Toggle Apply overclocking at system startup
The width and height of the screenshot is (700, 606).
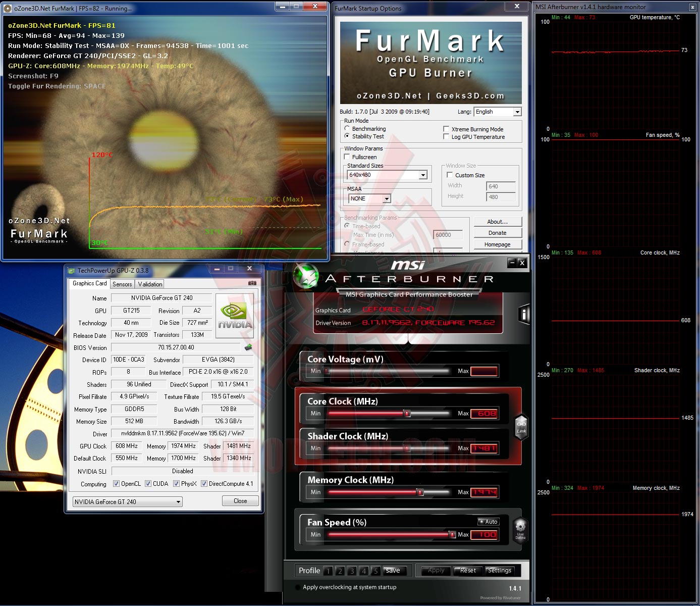click(298, 587)
